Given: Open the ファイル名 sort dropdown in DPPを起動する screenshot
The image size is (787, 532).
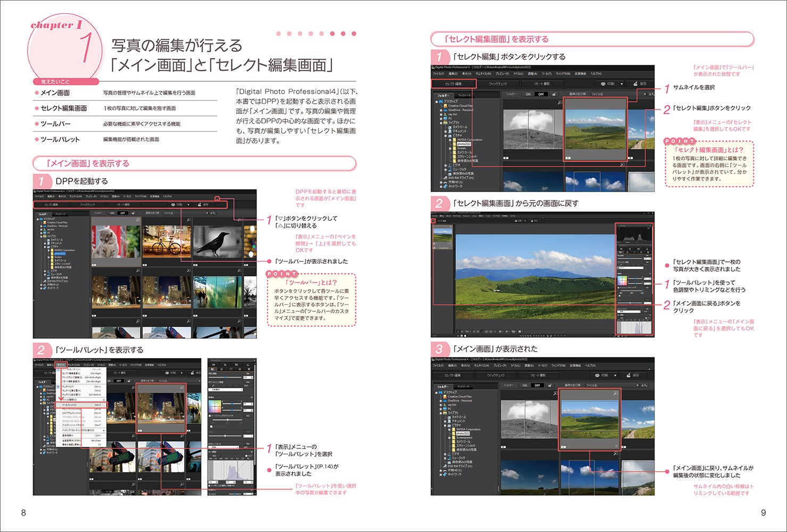Looking at the screenshot, I should 186,213.
